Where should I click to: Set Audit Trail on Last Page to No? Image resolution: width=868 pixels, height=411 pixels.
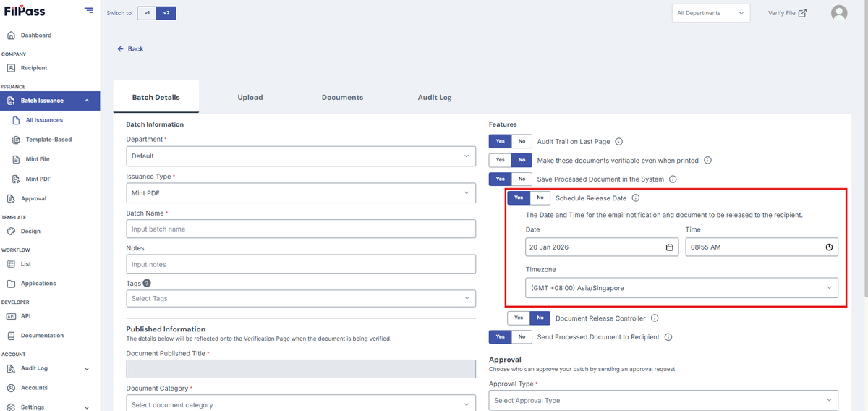pos(522,142)
